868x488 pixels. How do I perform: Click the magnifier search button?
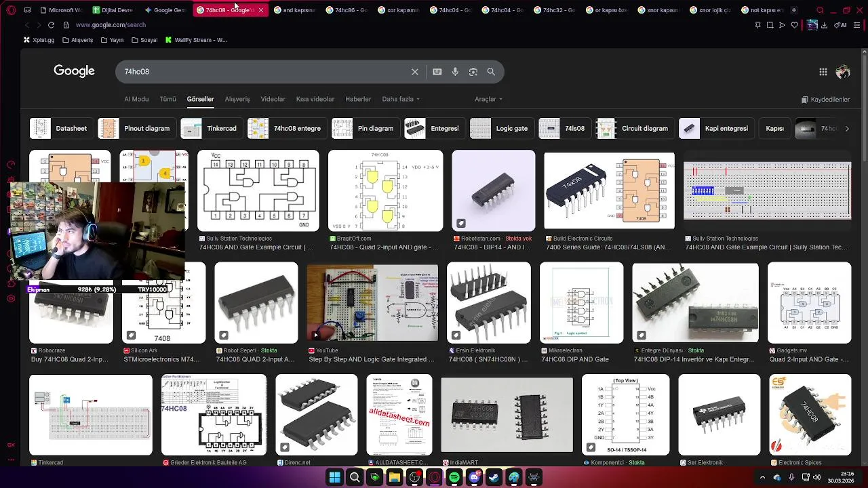(x=491, y=72)
